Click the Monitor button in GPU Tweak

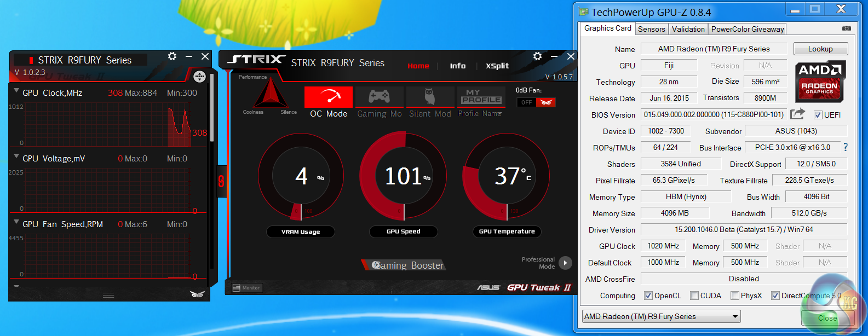(247, 288)
